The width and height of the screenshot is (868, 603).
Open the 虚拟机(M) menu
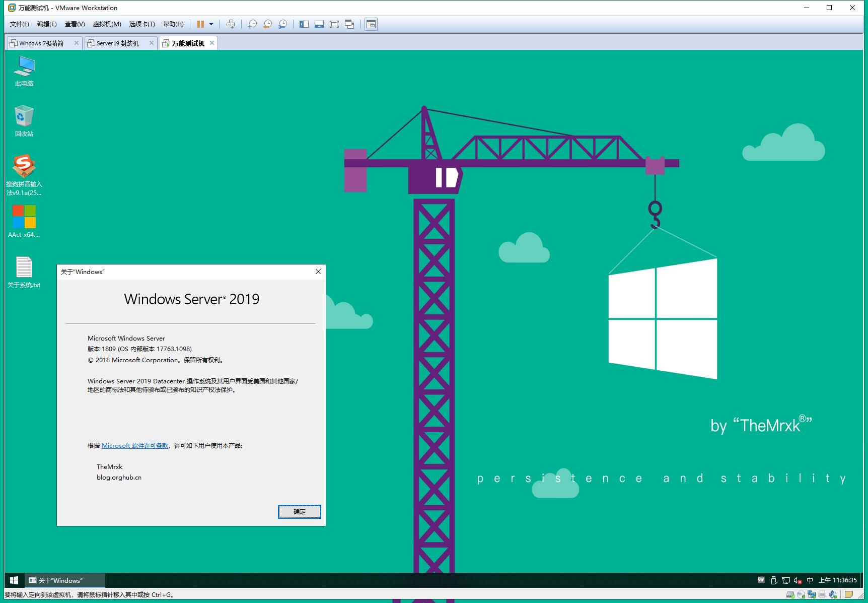click(107, 24)
